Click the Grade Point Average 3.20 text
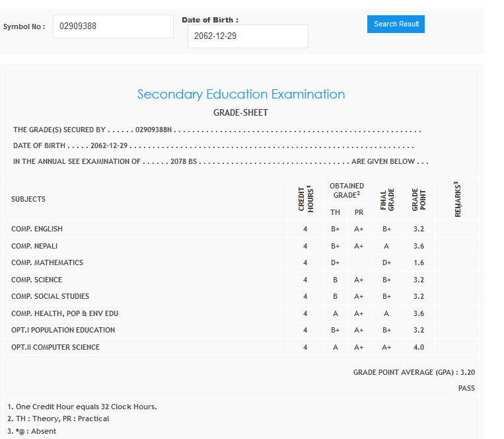This screenshot has height=439, width=504. 414,373
